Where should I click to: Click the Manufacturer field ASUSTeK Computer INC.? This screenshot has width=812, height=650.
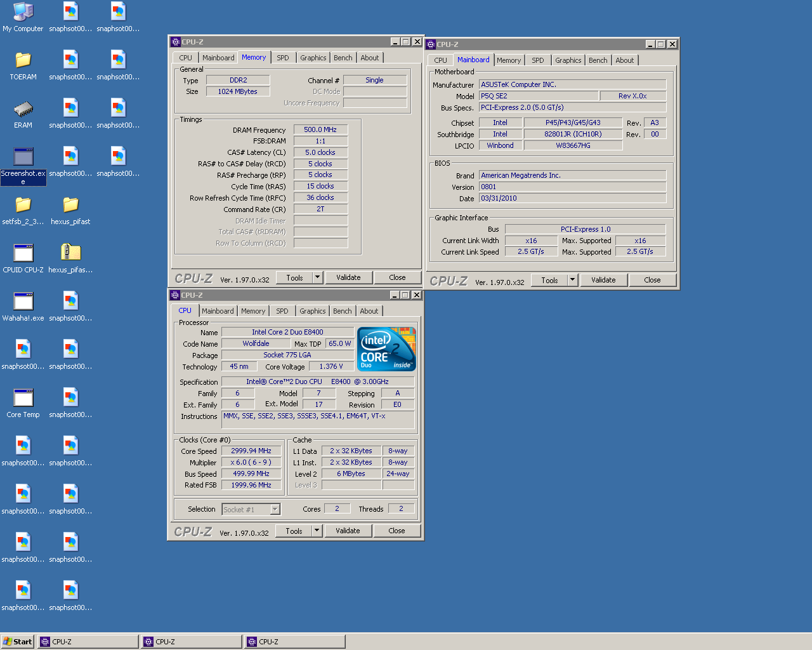pyautogui.click(x=573, y=84)
